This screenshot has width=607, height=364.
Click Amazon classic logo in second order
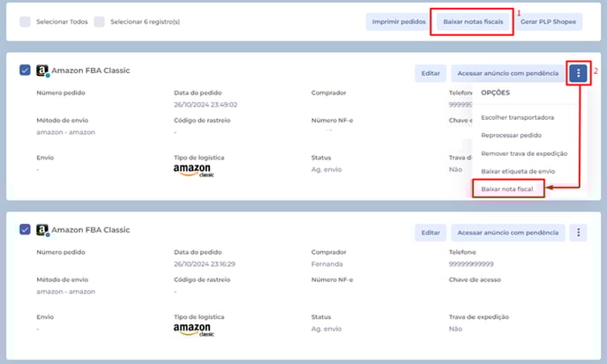tap(193, 330)
